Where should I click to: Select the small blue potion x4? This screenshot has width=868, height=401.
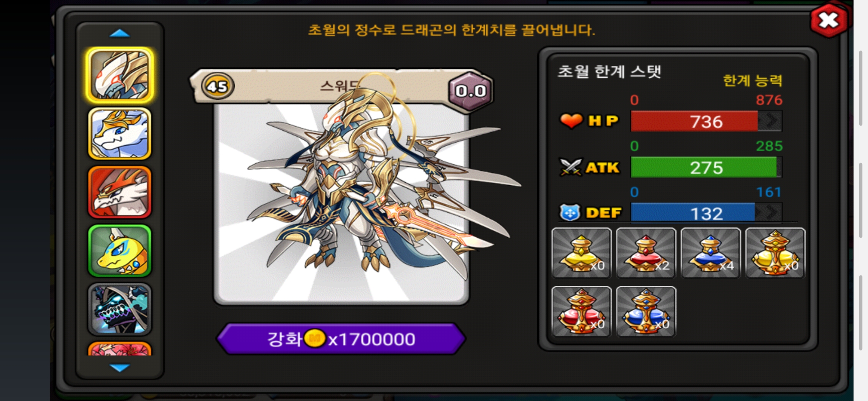click(710, 253)
